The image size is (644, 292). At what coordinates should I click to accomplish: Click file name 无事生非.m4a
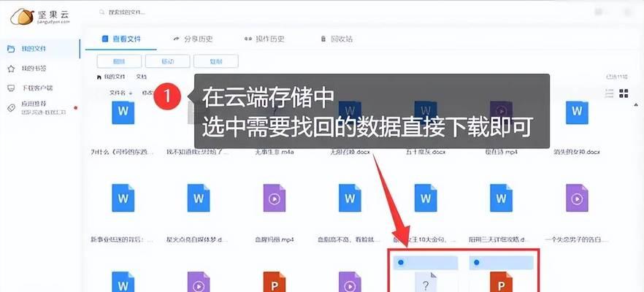pyautogui.click(x=275, y=152)
